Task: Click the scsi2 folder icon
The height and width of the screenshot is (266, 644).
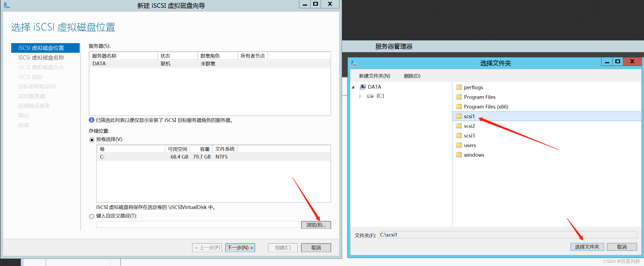Action: (459, 126)
